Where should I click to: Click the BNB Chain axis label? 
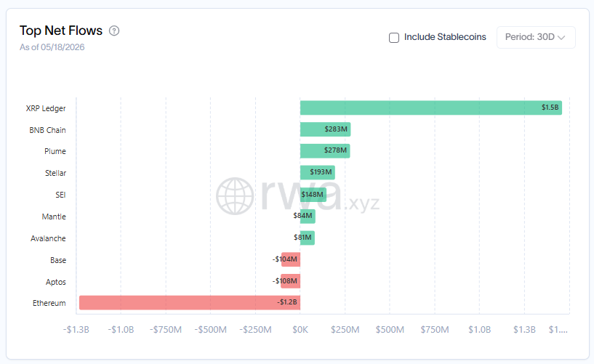point(48,130)
